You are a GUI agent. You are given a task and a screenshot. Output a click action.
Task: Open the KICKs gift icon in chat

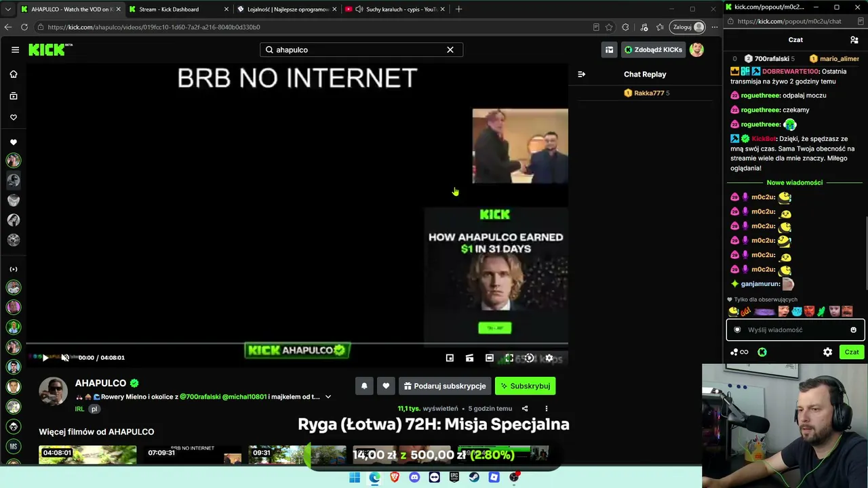click(762, 352)
